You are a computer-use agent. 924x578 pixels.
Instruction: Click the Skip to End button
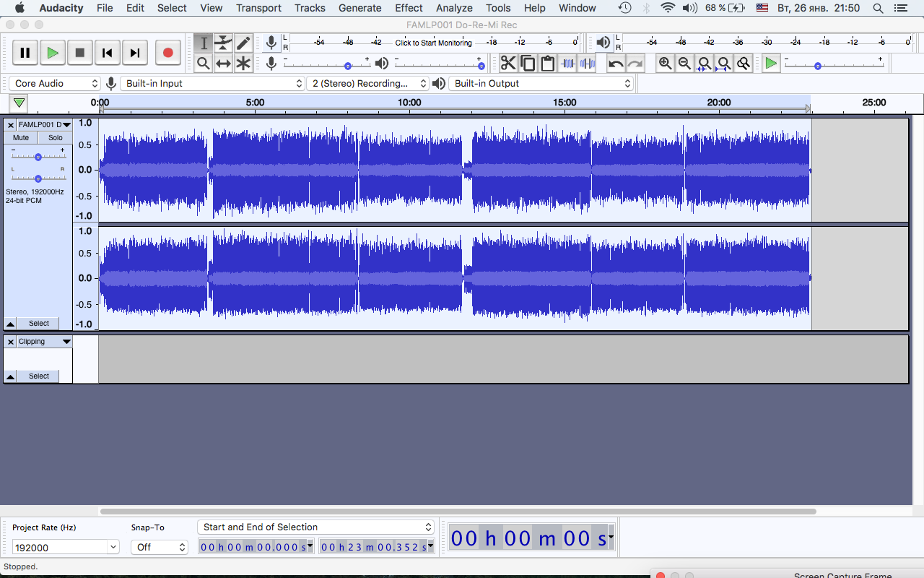click(x=135, y=53)
